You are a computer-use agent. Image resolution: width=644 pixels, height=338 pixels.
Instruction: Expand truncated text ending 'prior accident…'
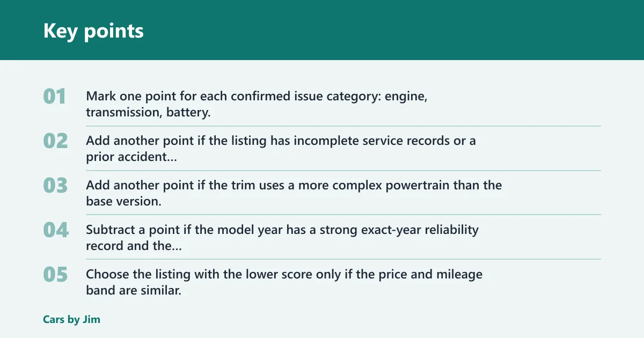click(132, 157)
